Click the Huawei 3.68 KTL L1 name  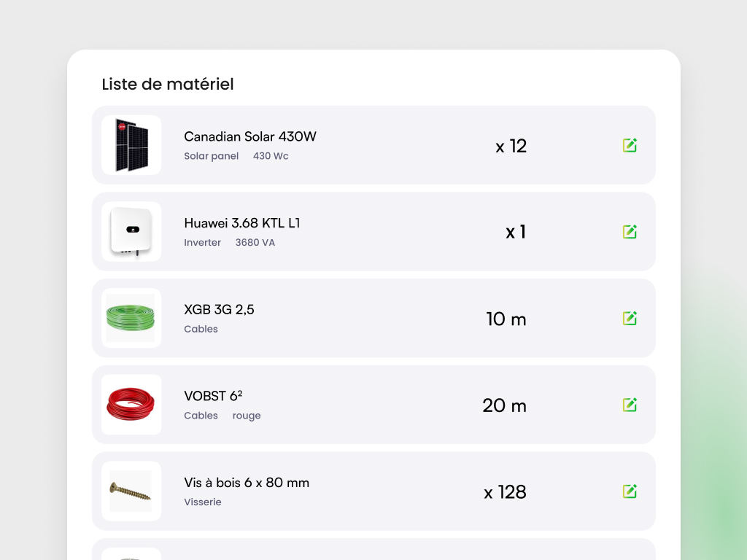pyautogui.click(x=242, y=223)
